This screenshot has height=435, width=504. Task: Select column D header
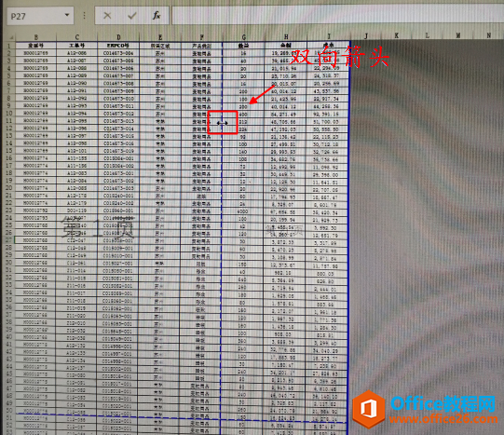click(118, 37)
